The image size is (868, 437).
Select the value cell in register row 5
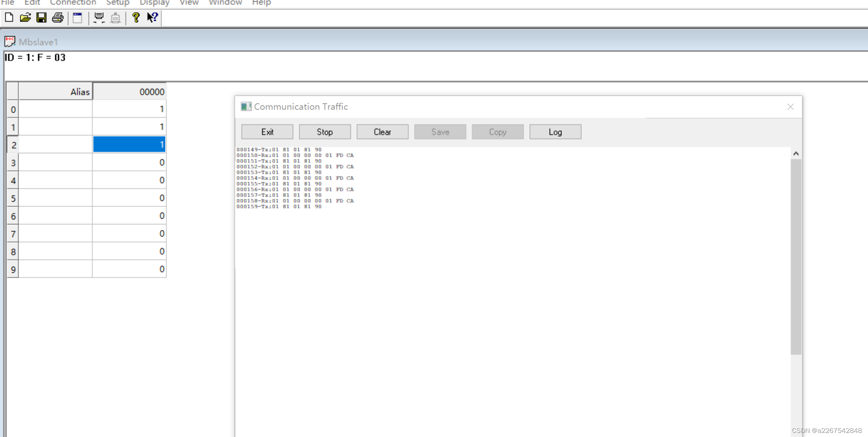[129, 198]
